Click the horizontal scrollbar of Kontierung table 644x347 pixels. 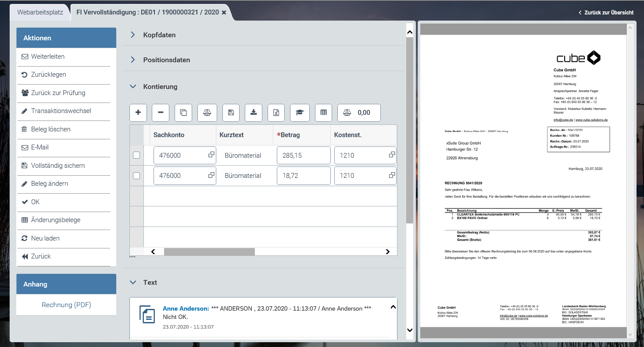pos(209,251)
